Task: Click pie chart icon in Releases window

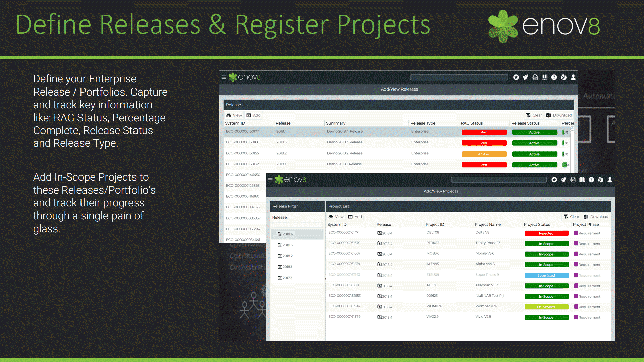Action: (564, 77)
